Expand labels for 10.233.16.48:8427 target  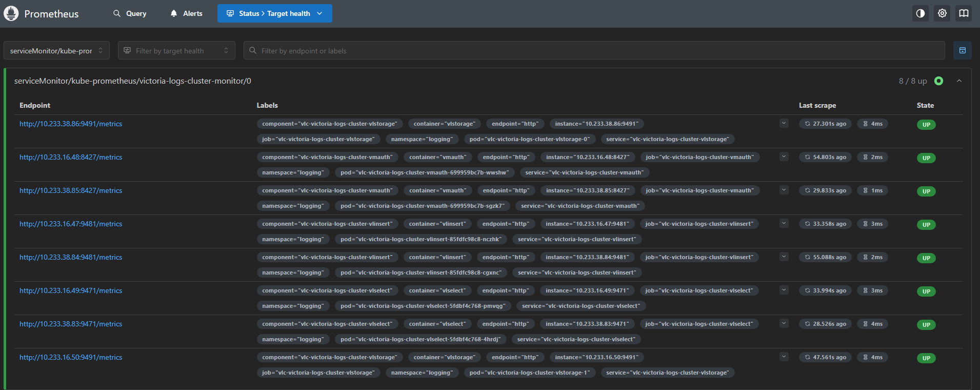tap(784, 157)
